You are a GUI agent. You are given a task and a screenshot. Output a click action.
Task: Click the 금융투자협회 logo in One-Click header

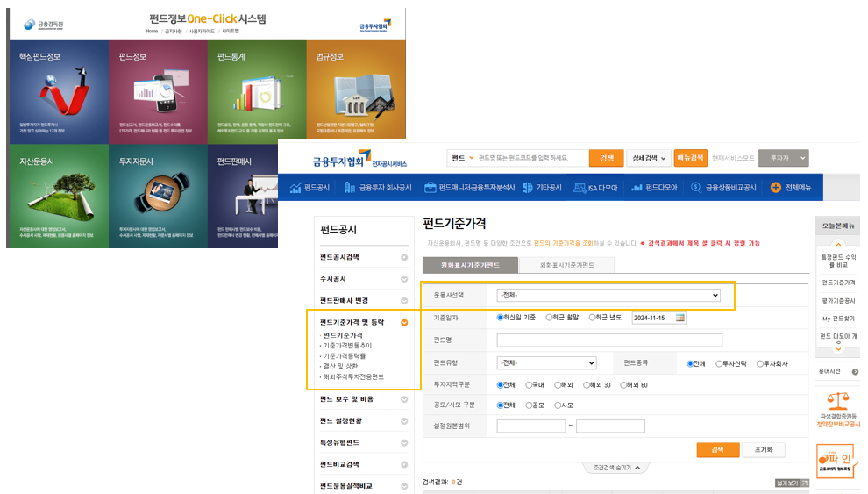click(375, 25)
